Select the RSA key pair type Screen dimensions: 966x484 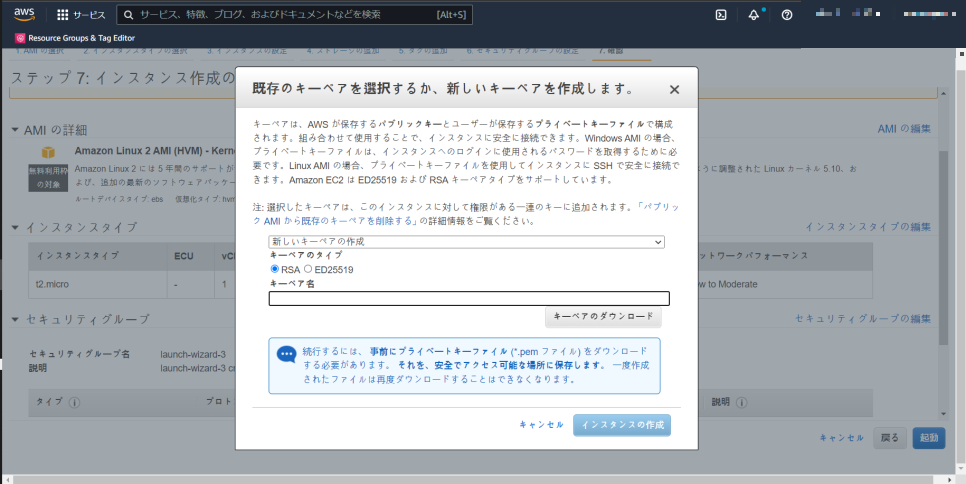pos(275,269)
